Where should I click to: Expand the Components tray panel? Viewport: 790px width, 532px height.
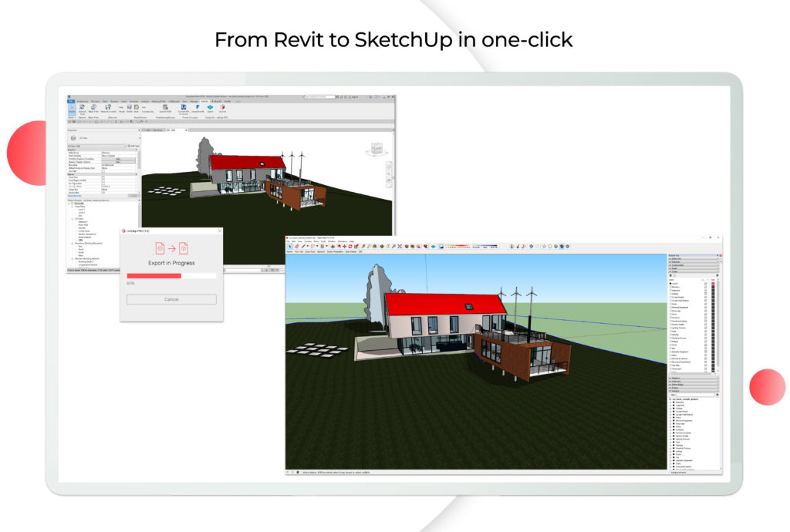tap(694, 265)
